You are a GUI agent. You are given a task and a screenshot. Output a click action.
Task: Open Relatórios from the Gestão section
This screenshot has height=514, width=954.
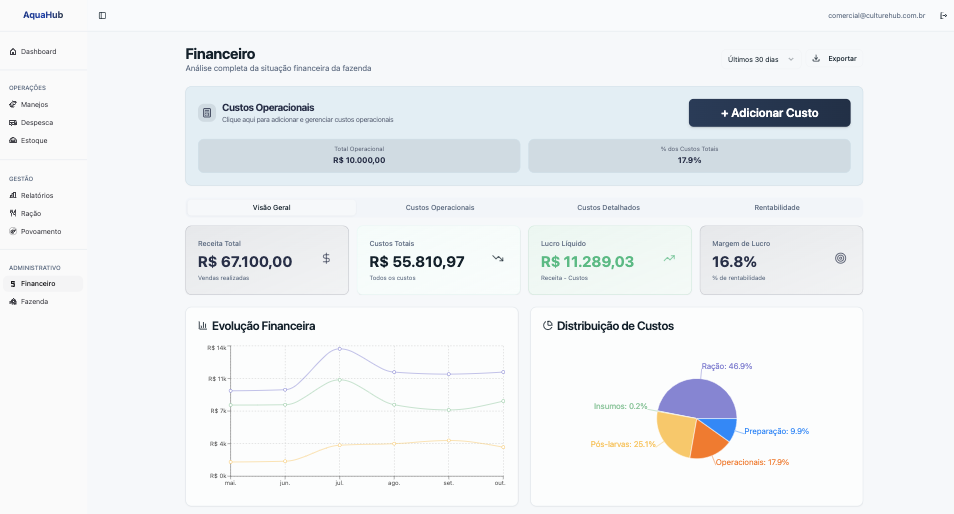coord(37,195)
